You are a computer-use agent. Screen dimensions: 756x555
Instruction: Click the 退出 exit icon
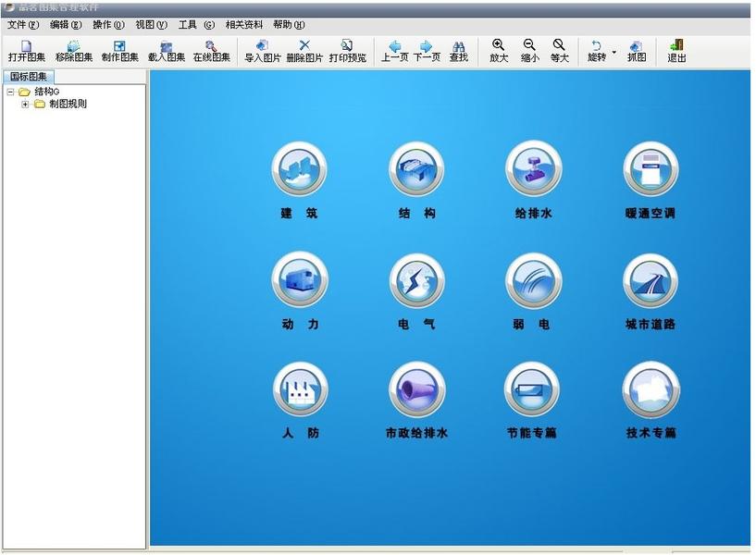point(676,51)
